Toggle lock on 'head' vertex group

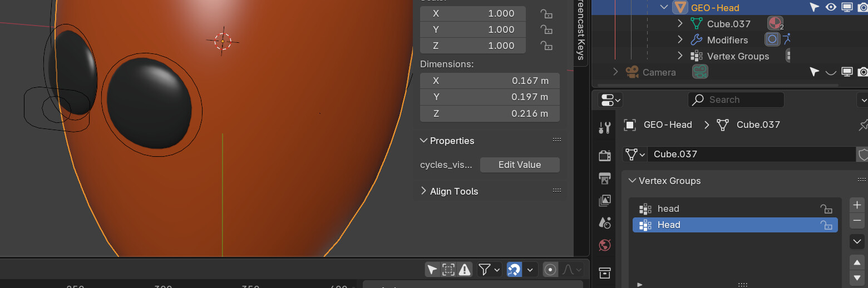[826, 209]
